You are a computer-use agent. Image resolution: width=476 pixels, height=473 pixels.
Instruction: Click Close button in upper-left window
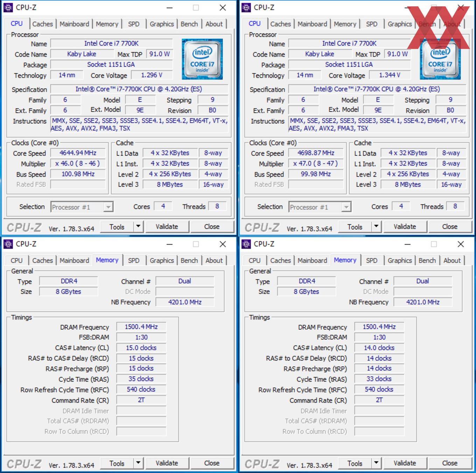tap(212, 227)
